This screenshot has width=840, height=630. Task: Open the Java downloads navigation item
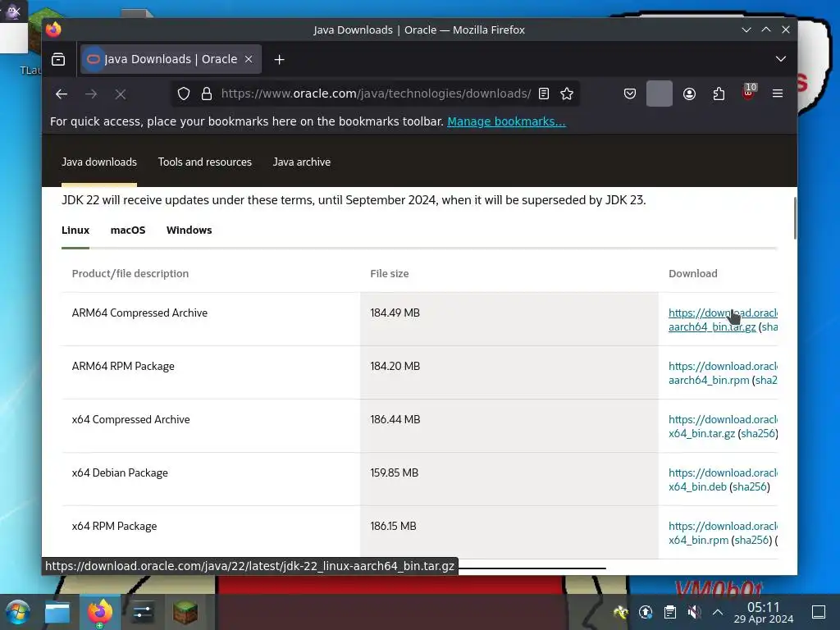click(x=99, y=162)
